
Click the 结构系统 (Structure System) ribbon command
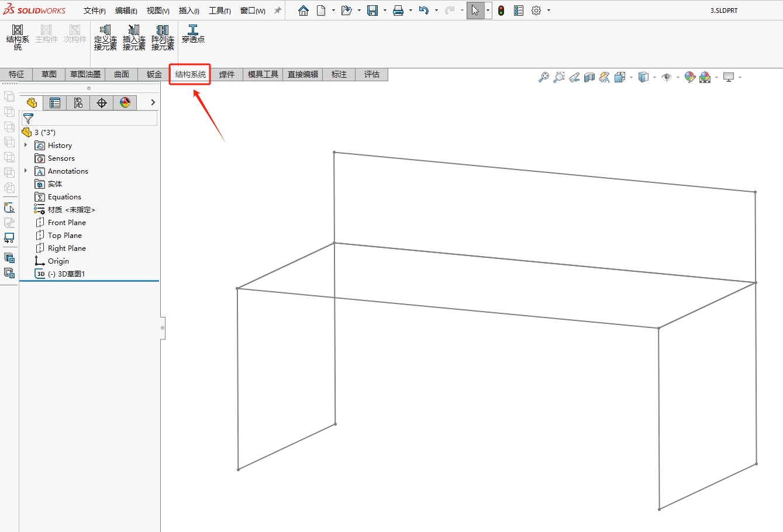18,37
